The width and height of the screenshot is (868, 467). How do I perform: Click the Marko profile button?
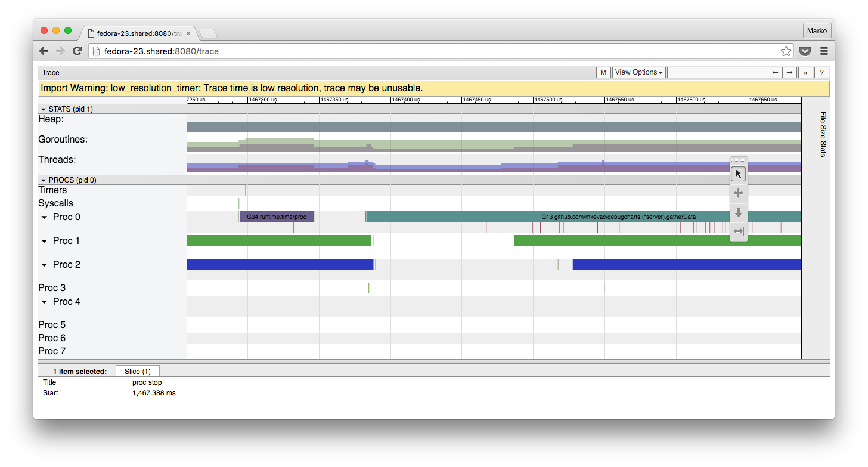tap(817, 31)
